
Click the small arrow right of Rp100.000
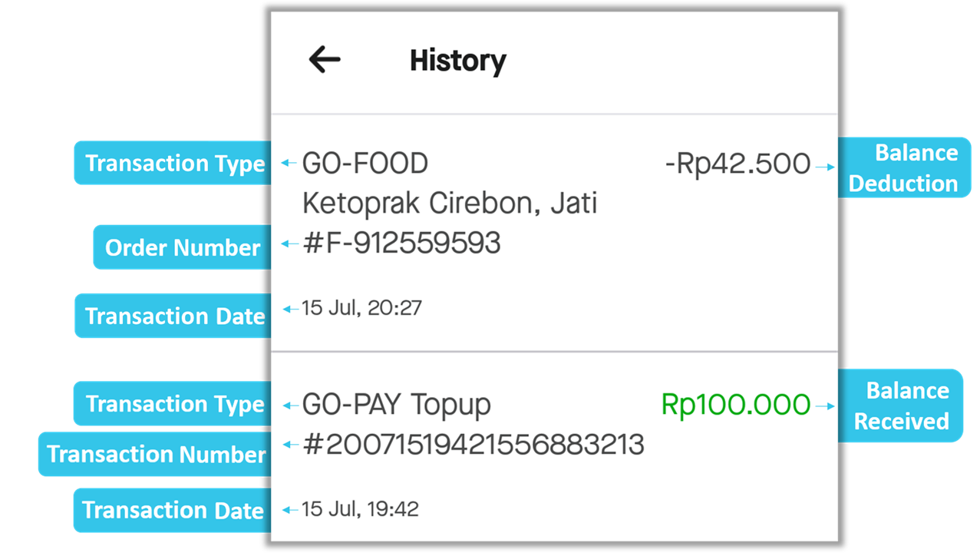point(824,406)
